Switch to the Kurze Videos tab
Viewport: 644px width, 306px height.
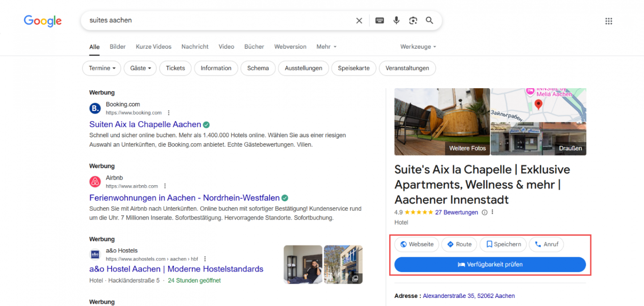(153, 47)
